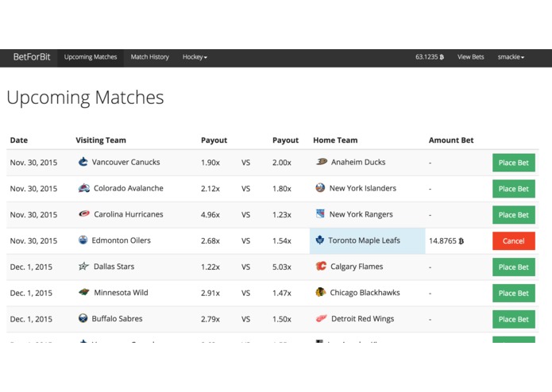
Task: Click the 1.22x Stars payout
Action: point(210,267)
